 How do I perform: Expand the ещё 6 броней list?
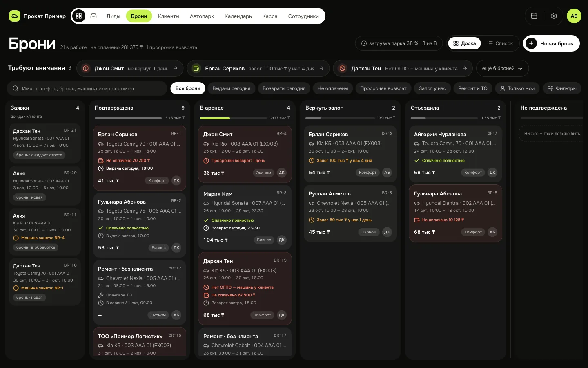pos(502,68)
